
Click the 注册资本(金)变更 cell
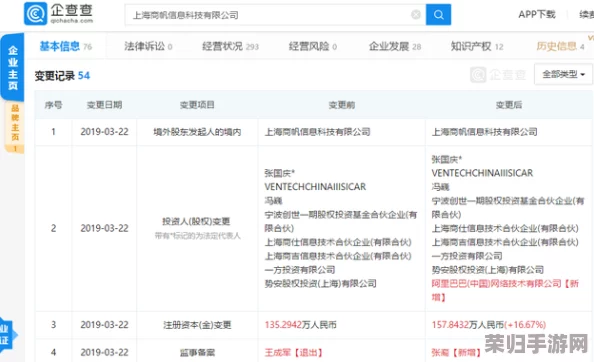[197, 325]
